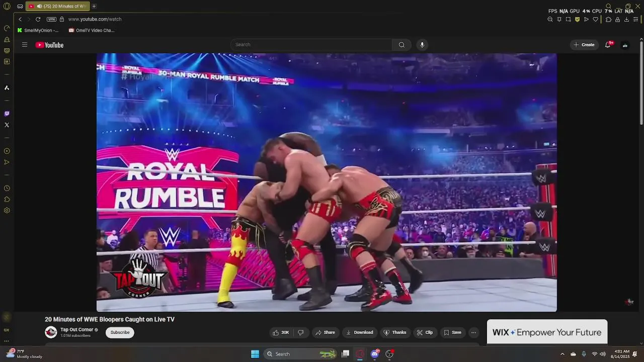
Task: Save the video to a playlist
Action: (452, 332)
